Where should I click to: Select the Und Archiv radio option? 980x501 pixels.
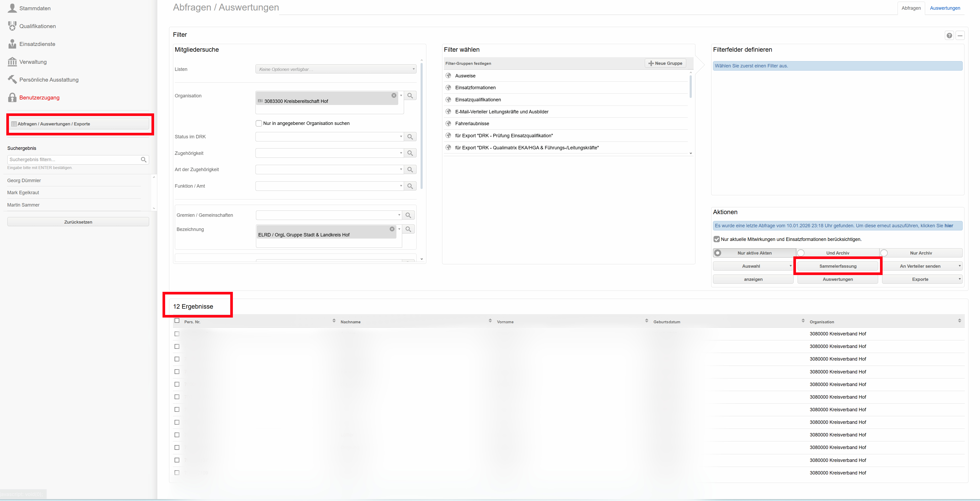coord(801,253)
